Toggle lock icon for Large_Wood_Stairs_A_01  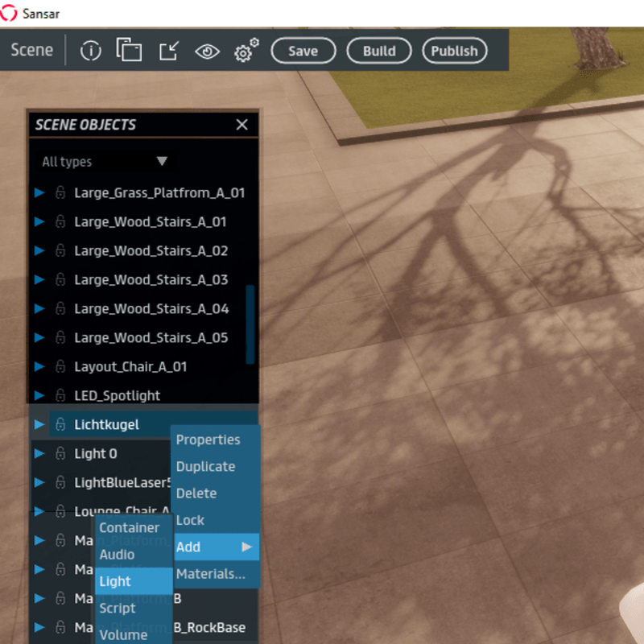tap(60, 222)
